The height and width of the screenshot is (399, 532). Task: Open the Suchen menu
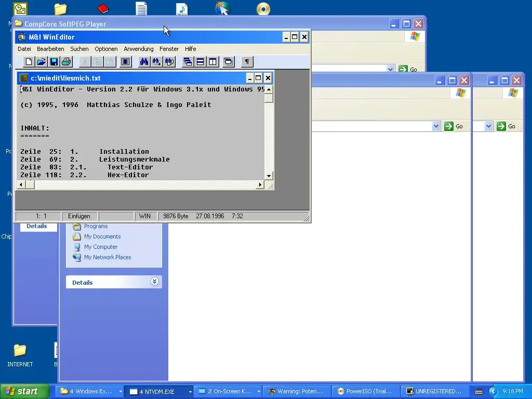[79, 49]
